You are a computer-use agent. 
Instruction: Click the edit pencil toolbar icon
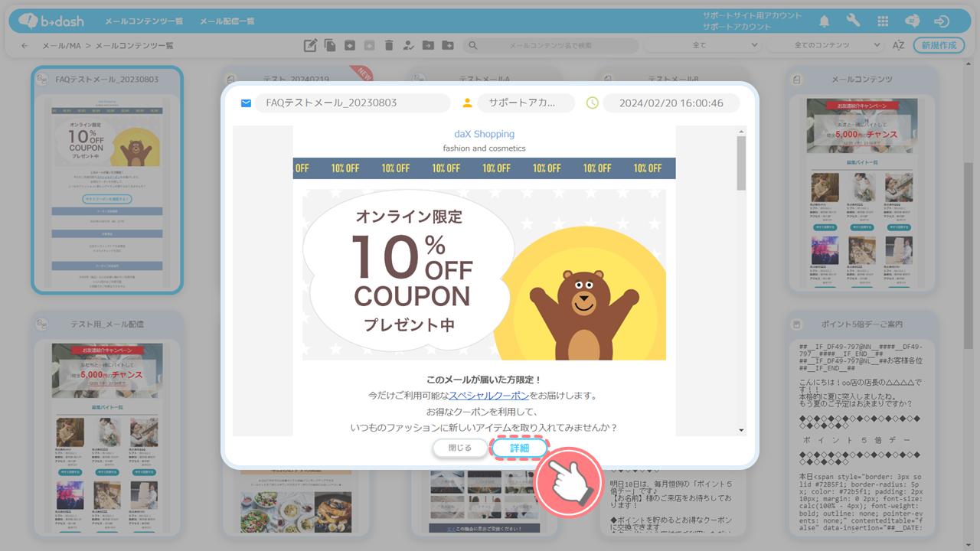(x=310, y=46)
